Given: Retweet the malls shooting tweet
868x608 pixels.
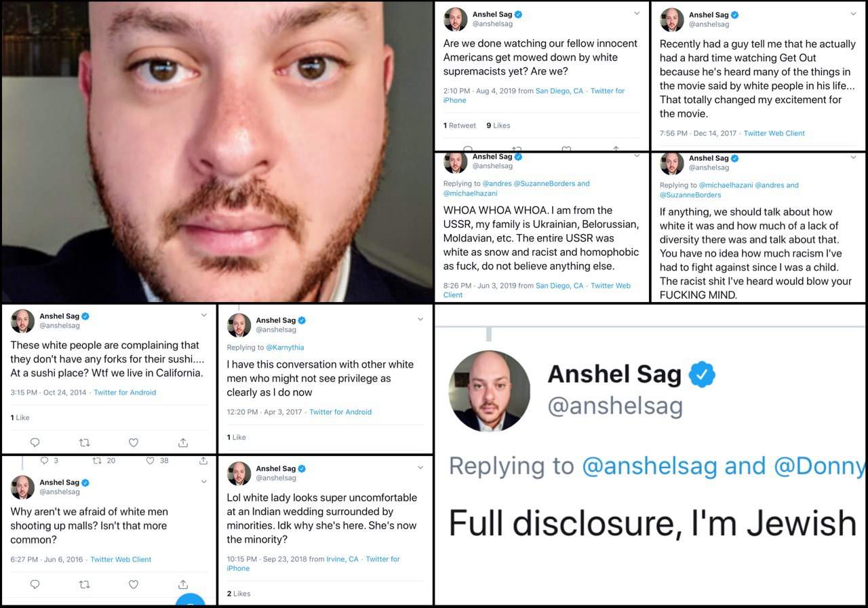Looking at the screenshot, I should point(84,584).
